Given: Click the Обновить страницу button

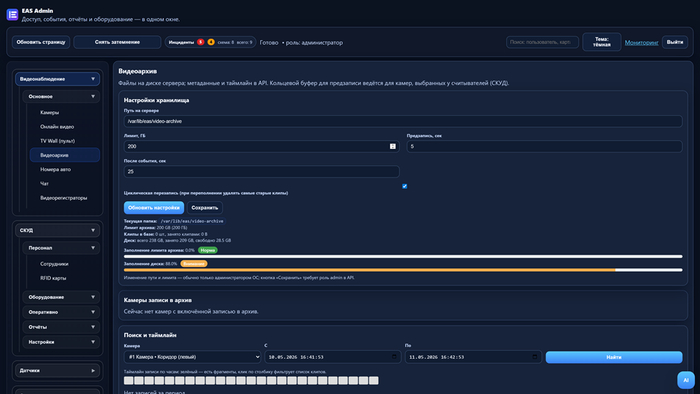Looking at the screenshot, I should tap(41, 42).
